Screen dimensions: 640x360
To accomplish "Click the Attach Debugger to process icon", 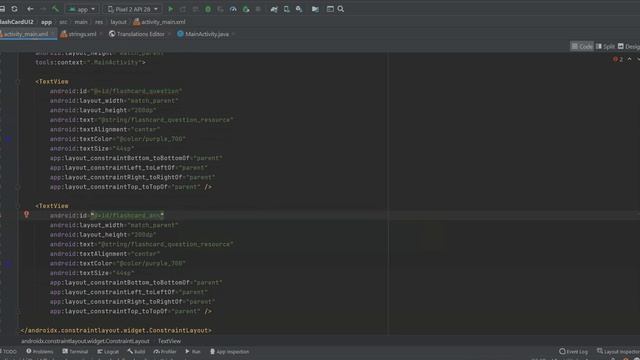I will point(246,9).
